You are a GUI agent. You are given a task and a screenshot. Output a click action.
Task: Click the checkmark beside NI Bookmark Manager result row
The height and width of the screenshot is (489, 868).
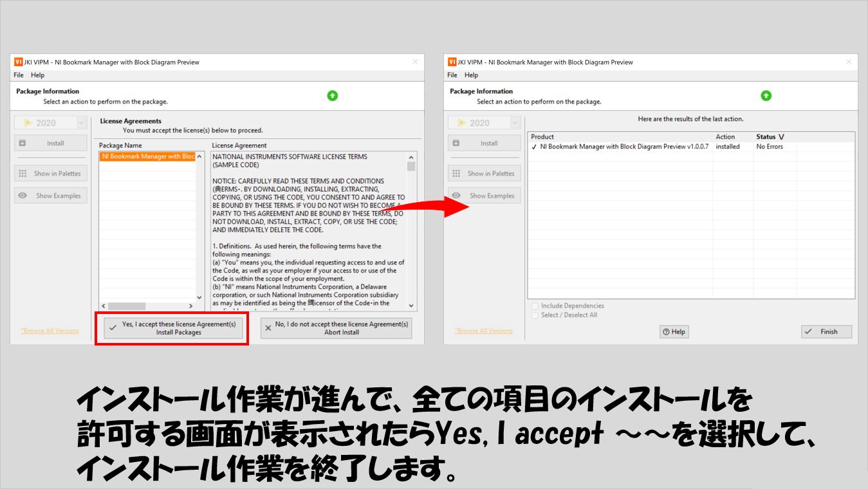tap(534, 147)
